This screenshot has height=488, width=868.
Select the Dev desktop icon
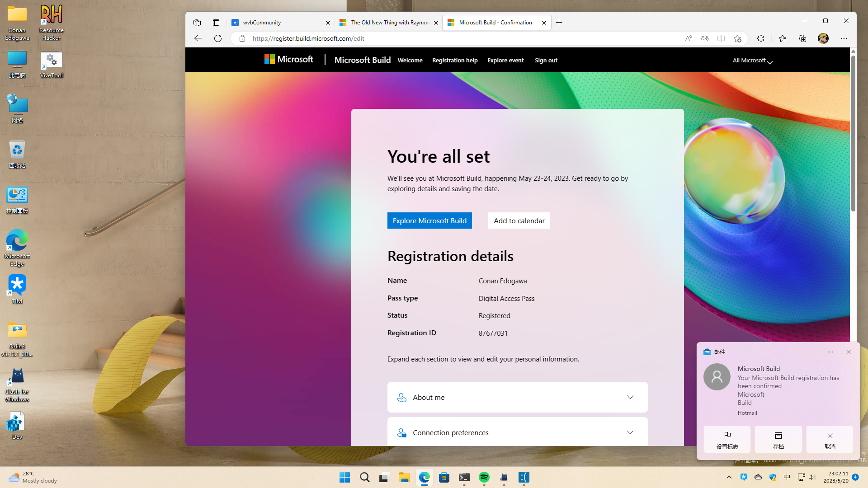[17, 425]
